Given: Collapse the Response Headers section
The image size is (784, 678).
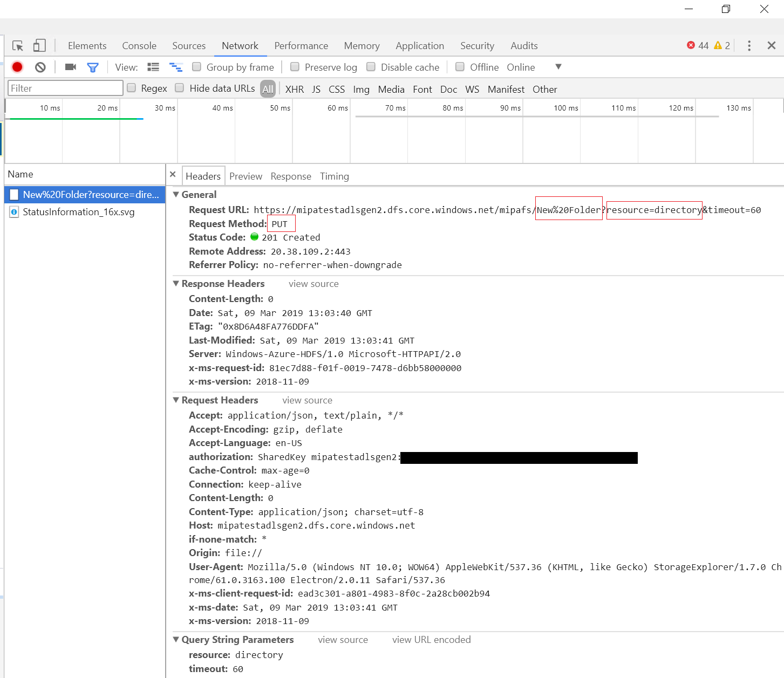Looking at the screenshot, I should [x=176, y=283].
